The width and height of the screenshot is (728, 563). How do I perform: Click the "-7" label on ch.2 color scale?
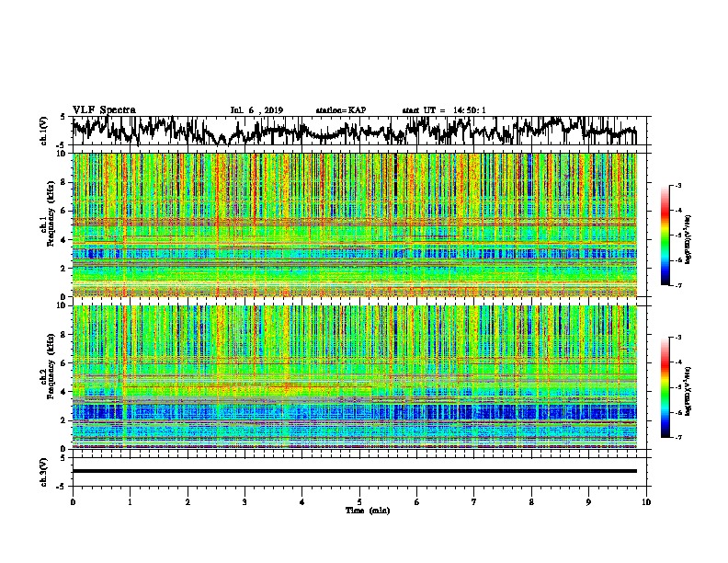(x=677, y=438)
